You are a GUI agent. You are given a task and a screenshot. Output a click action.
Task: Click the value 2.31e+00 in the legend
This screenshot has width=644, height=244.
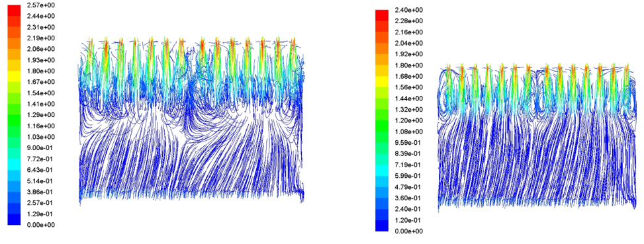click(41, 27)
